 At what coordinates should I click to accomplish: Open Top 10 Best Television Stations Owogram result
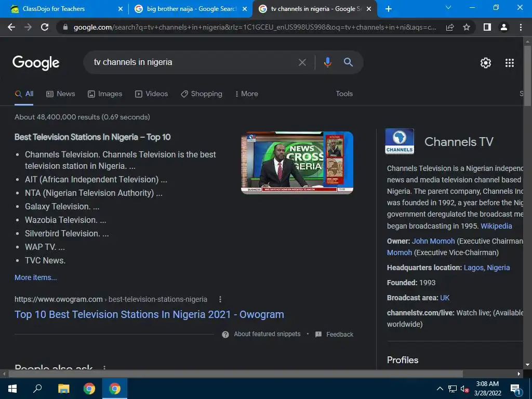point(149,314)
